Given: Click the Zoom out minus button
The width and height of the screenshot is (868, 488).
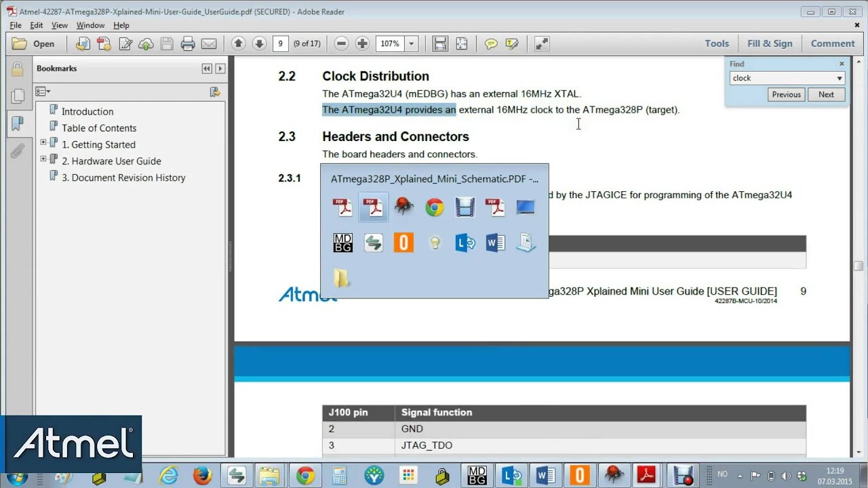Looking at the screenshot, I should click(x=342, y=43).
